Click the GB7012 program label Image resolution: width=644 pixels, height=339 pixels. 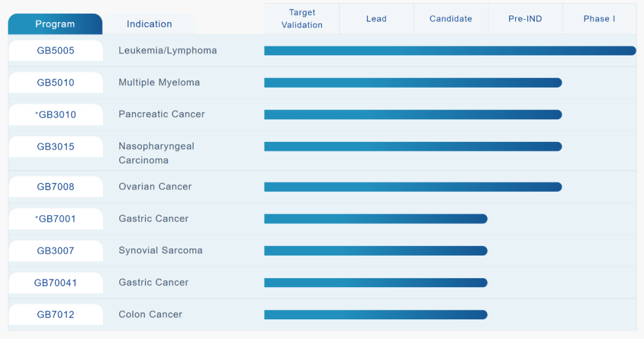[55, 315]
